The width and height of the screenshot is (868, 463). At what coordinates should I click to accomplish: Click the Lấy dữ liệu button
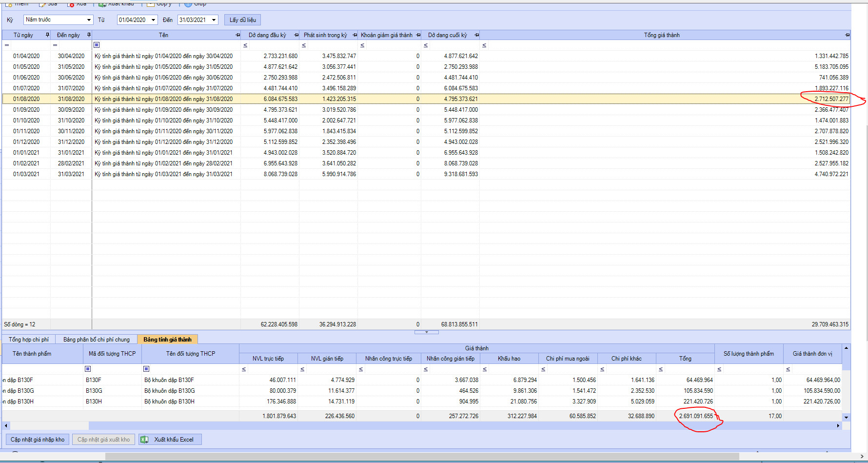pos(243,20)
